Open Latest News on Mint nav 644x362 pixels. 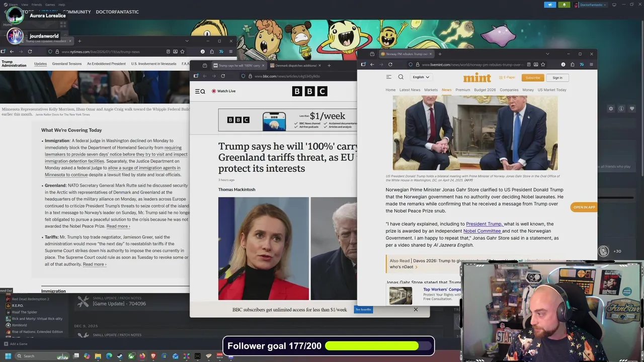(410, 89)
